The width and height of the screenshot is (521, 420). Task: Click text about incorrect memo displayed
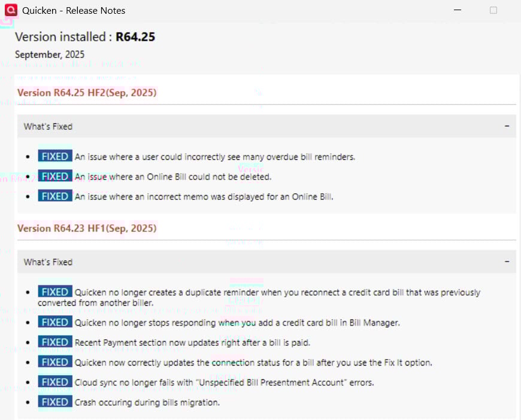point(204,197)
